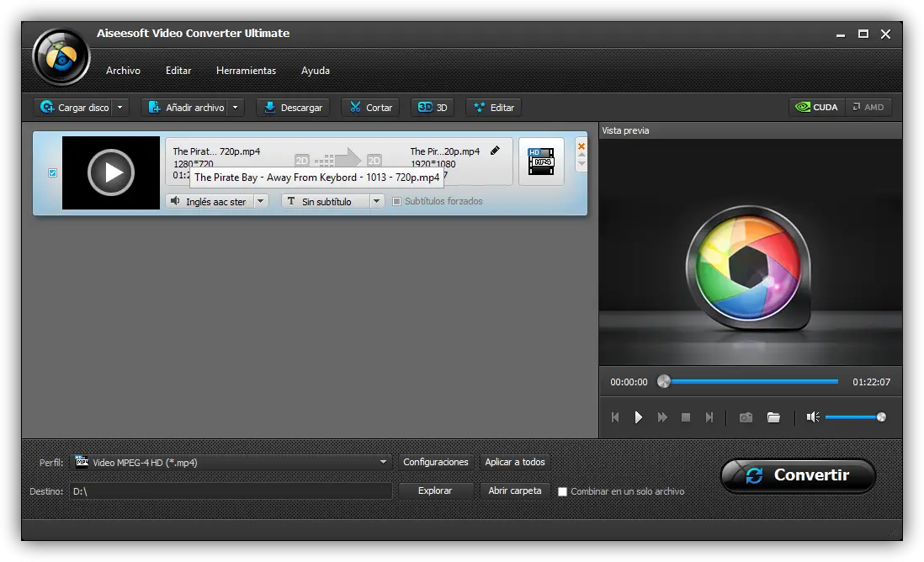Close the Video Converter window
The height and width of the screenshot is (562, 924).
(x=885, y=34)
